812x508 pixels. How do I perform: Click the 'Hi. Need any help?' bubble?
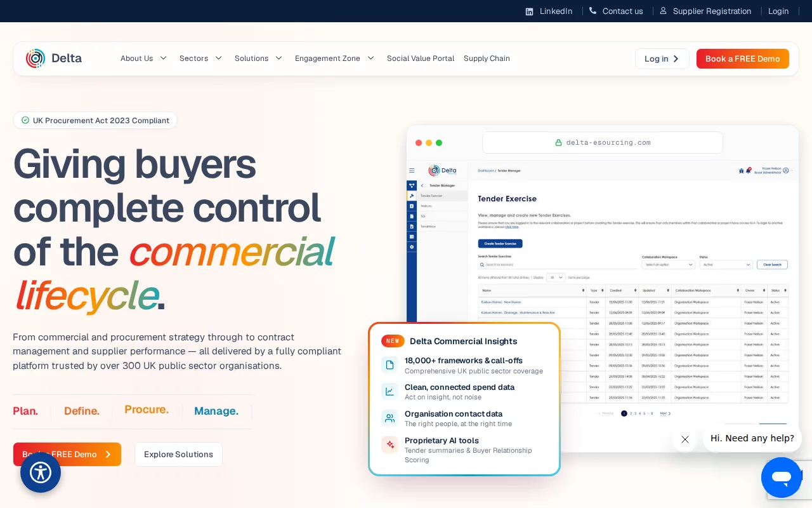752,438
